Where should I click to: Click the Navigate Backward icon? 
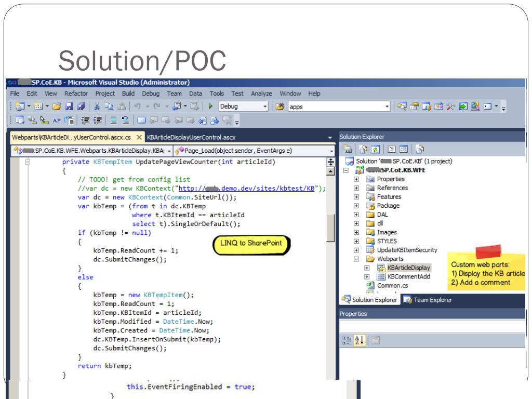(177, 107)
